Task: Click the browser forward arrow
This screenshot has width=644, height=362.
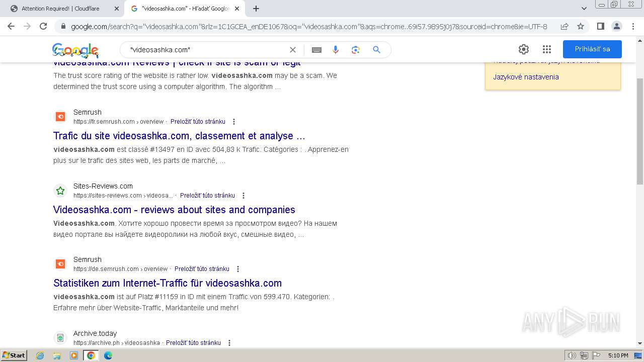Action: [x=27, y=26]
